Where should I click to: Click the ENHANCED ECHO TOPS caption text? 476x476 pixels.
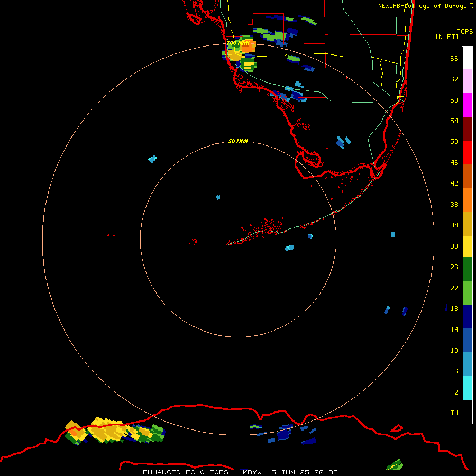point(186,472)
